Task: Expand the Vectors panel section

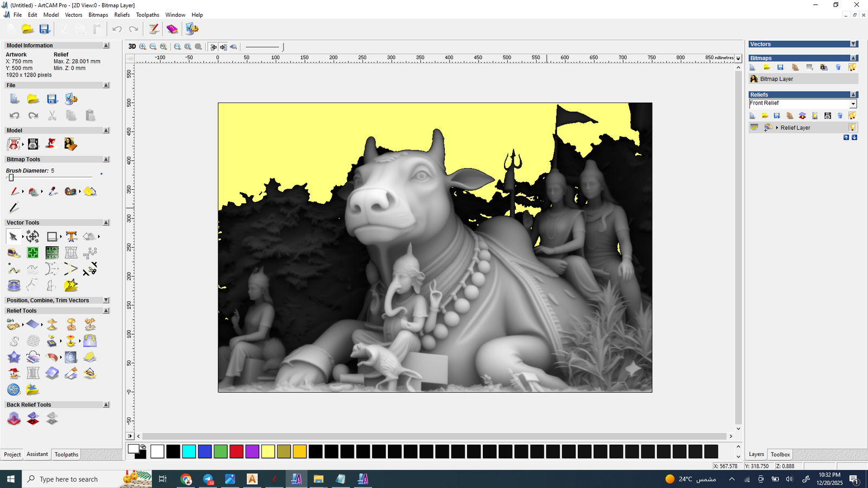Action: tap(853, 44)
